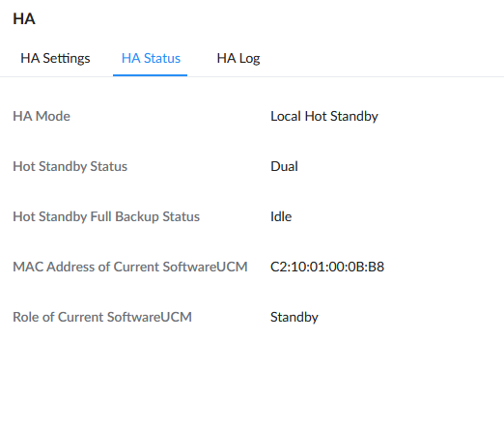Viewport: 504px width, 424px height.
Task: Click Hot Standby Full Backup Status label
Action: coord(106,216)
